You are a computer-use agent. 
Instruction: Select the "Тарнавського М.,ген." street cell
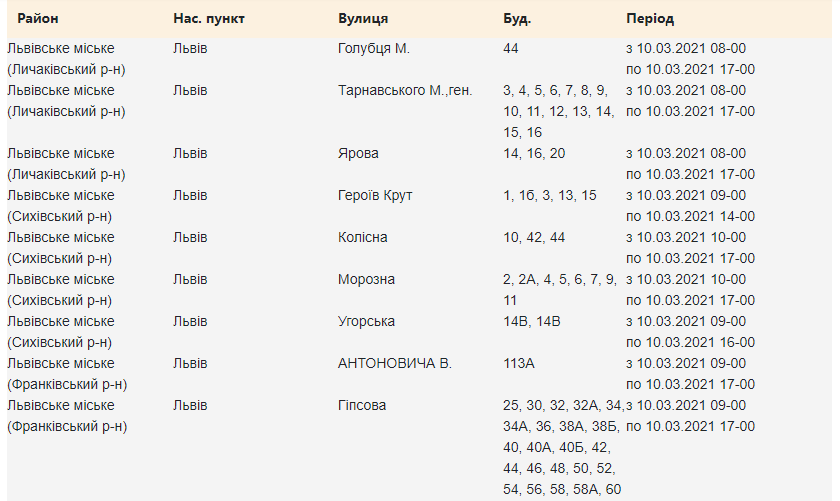pos(405,90)
